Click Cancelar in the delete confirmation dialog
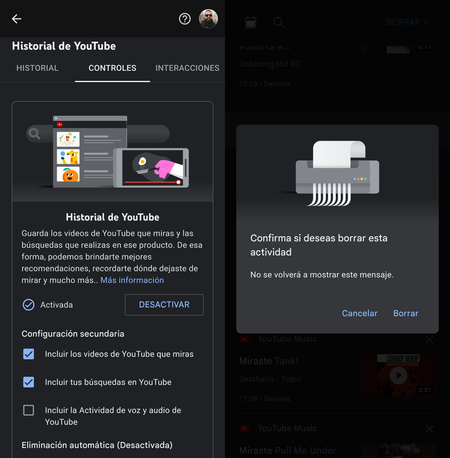This screenshot has width=450, height=458. click(x=359, y=313)
